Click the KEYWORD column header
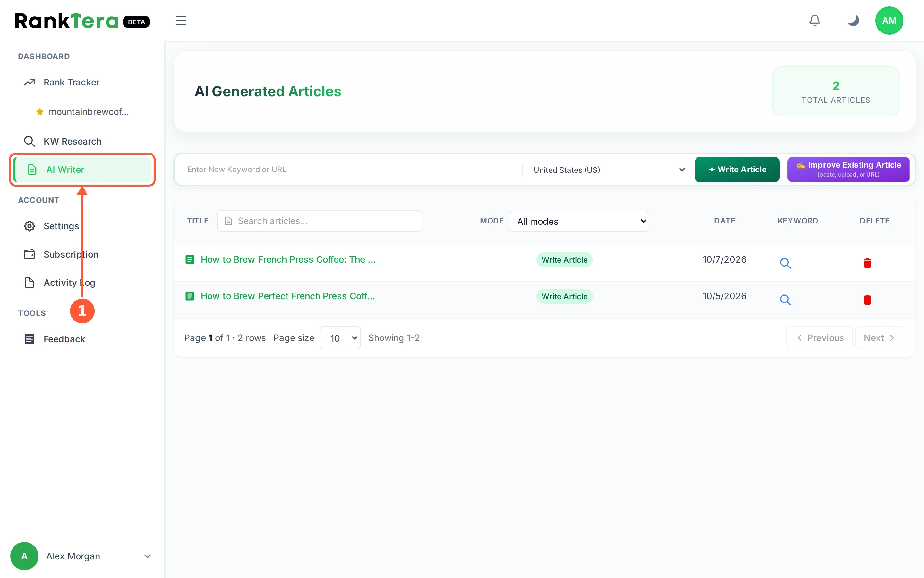Viewport: 924px width, 578px height. pyautogui.click(x=798, y=221)
